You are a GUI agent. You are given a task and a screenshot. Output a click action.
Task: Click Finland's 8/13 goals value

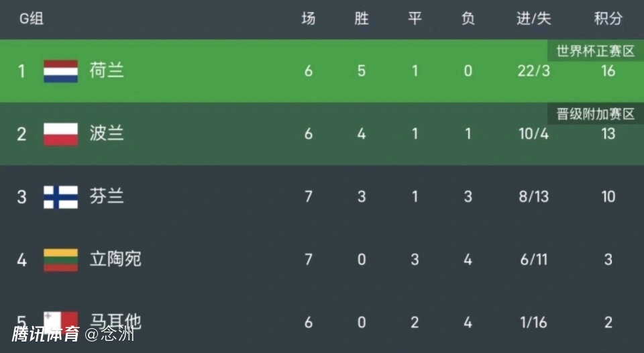[x=533, y=197]
